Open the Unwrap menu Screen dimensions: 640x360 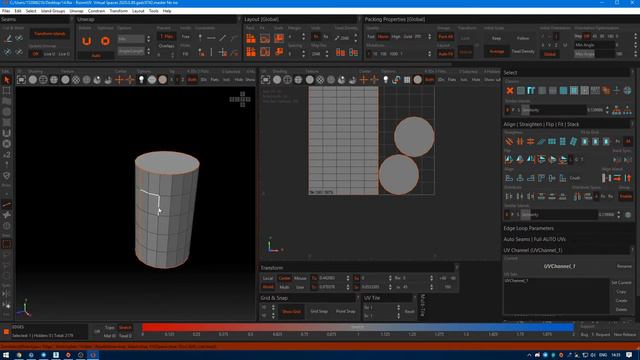point(76,11)
